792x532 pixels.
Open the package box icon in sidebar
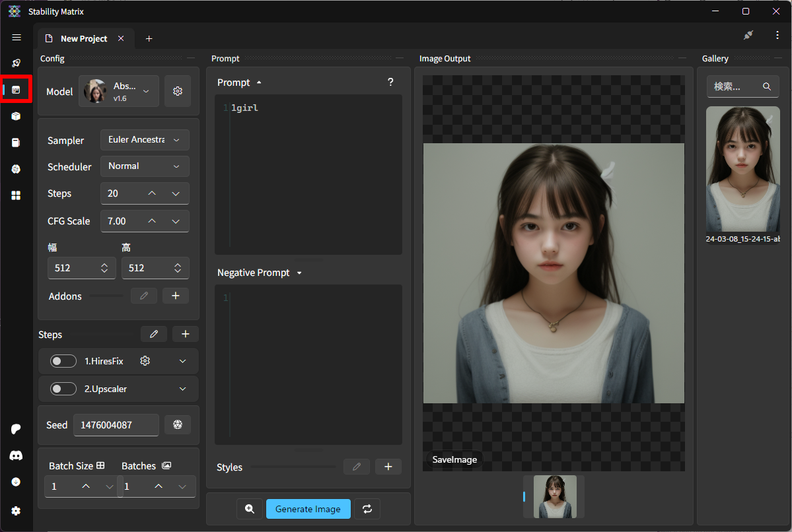pyautogui.click(x=17, y=116)
